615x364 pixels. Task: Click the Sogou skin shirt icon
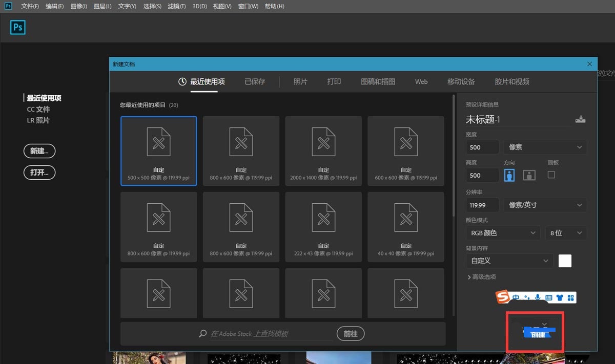(x=560, y=297)
